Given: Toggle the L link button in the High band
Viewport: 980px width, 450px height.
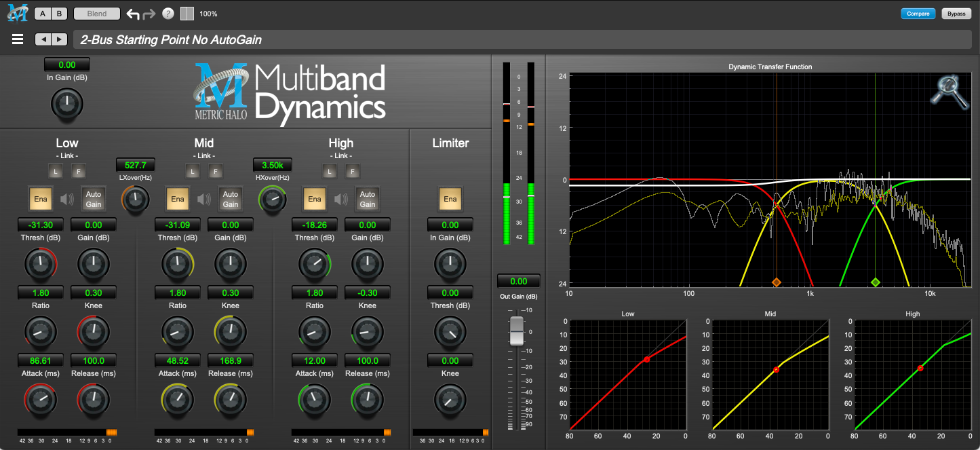Looking at the screenshot, I should pyautogui.click(x=329, y=171).
